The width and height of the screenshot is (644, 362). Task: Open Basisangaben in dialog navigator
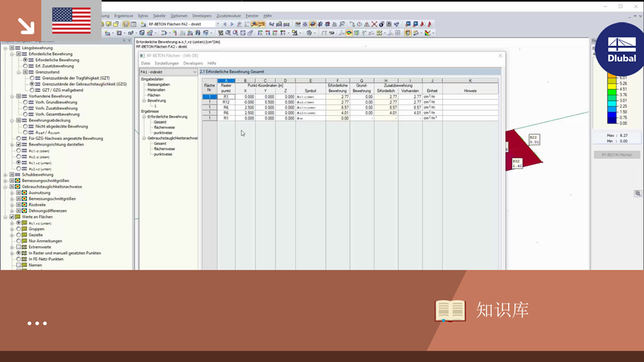point(158,85)
